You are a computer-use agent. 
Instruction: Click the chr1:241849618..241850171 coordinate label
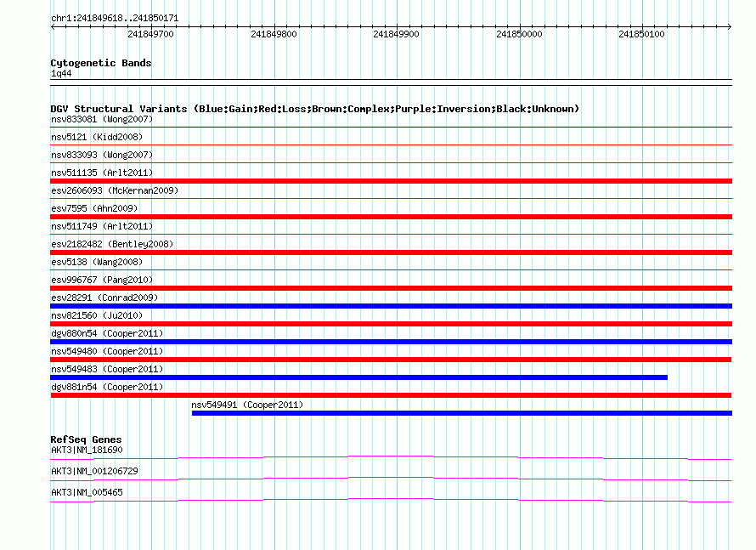[115, 18]
